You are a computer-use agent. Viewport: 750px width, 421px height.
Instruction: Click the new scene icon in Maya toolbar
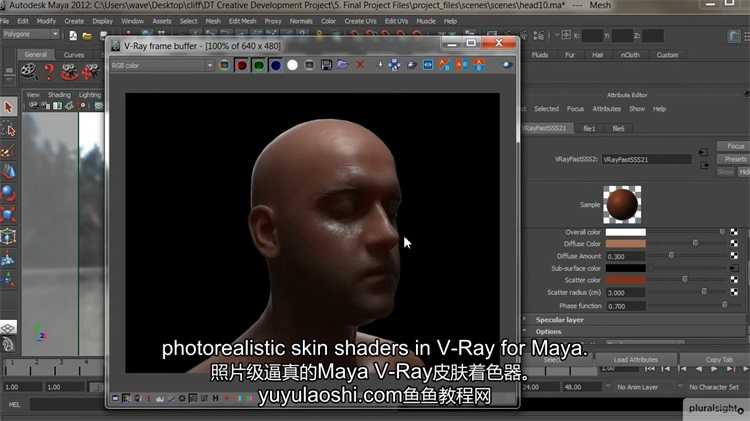tap(73, 35)
